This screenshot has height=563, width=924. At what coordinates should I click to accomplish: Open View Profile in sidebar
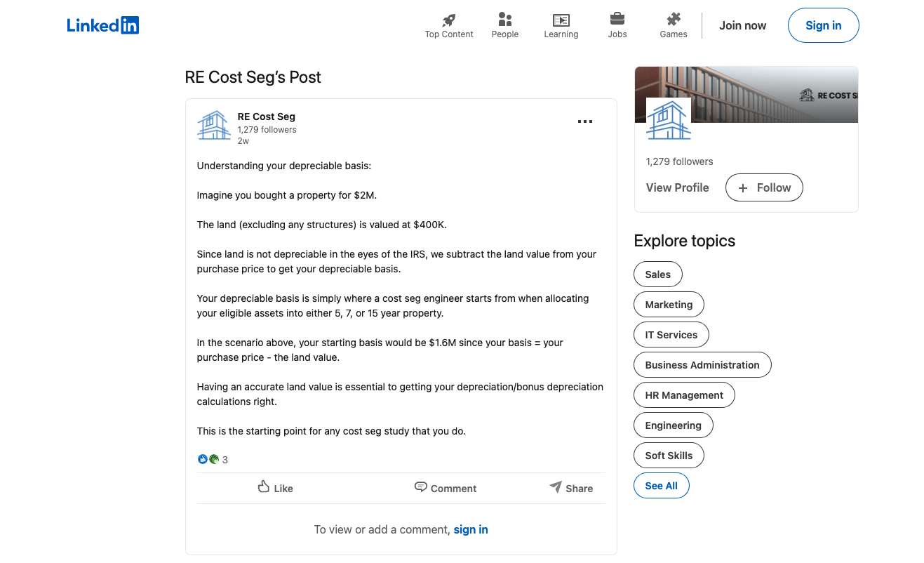678,187
